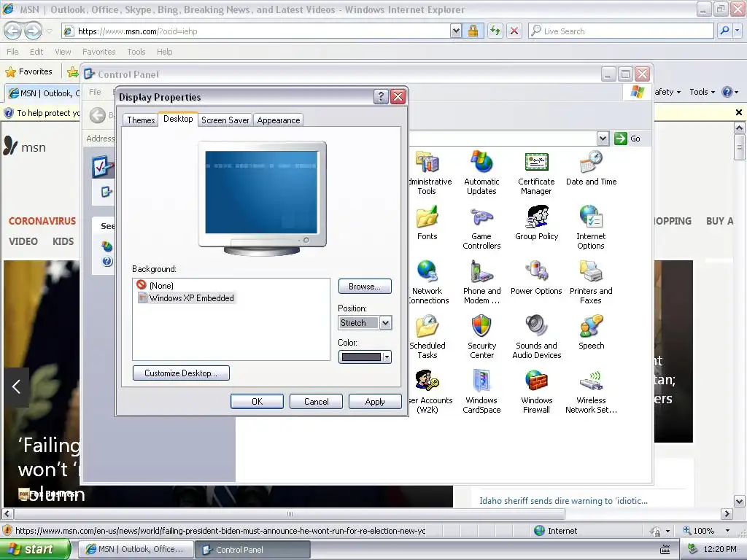Click MSN carousel previous arrow
Image resolution: width=747 pixels, height=560 pixels.
pos(16,386)
